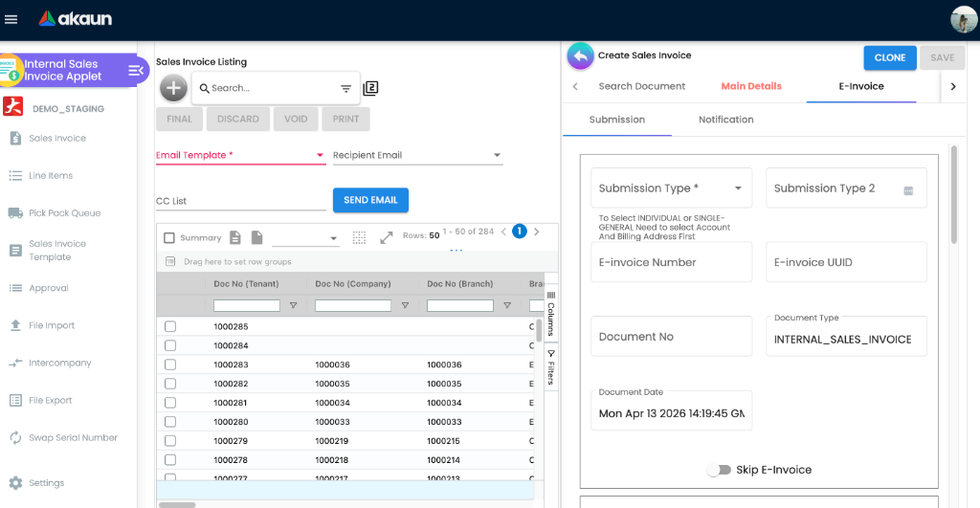Click the akaun logo

tap(75, 19)
